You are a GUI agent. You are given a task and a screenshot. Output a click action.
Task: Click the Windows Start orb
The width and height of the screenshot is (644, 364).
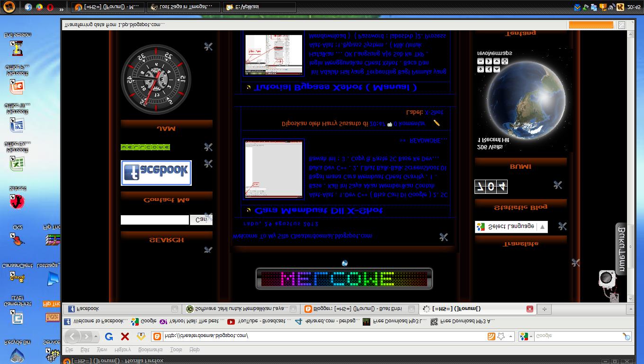[9, 7]
